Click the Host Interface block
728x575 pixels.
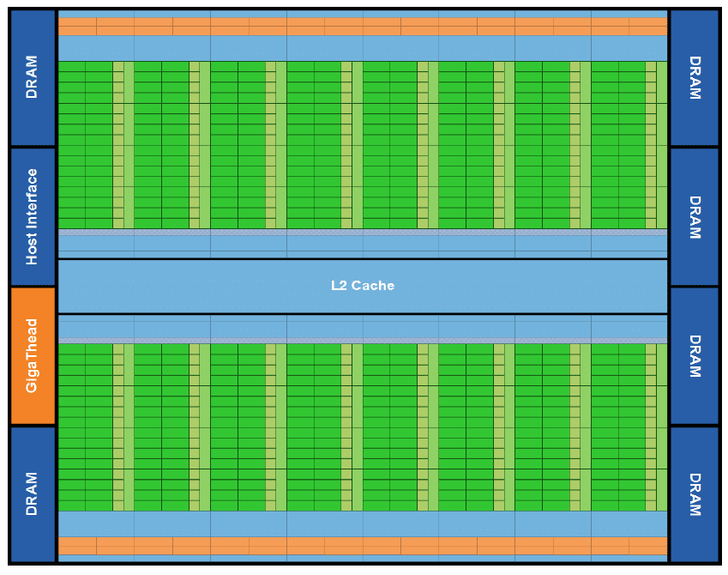33,216
